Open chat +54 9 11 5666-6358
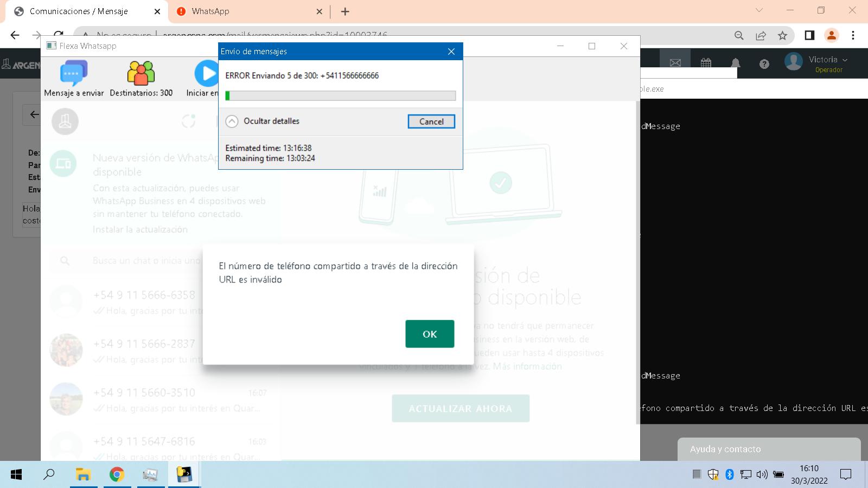868x488 pixels. point(161,301)
